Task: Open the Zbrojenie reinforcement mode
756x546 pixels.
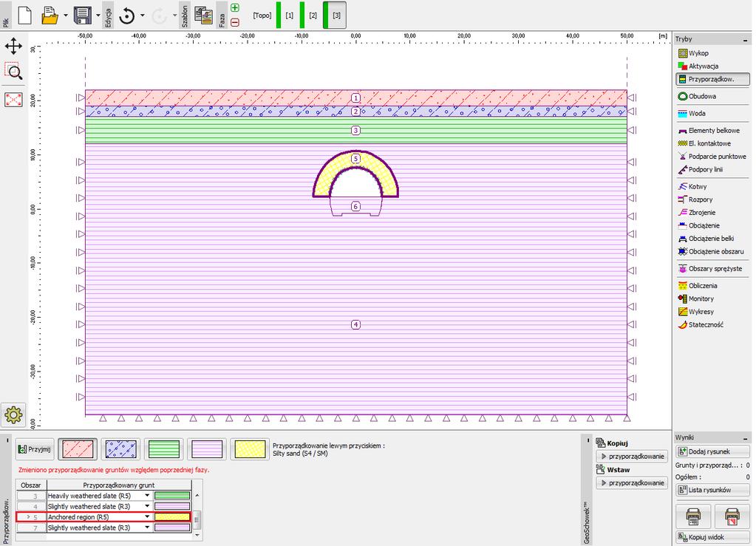Action: 702,212
